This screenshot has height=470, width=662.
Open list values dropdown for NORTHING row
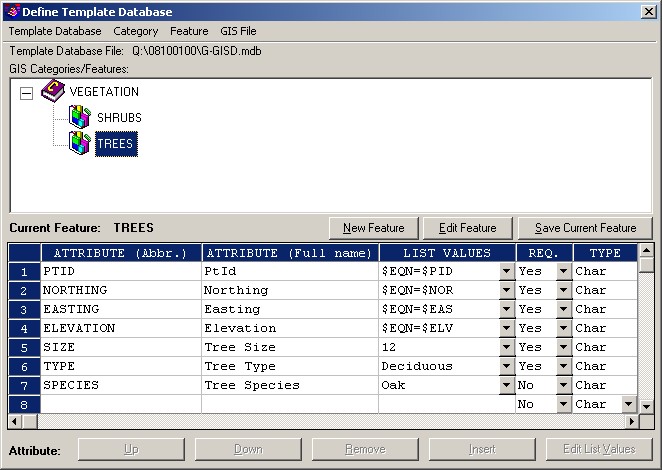pyautogui.click(x=507, y=290)
